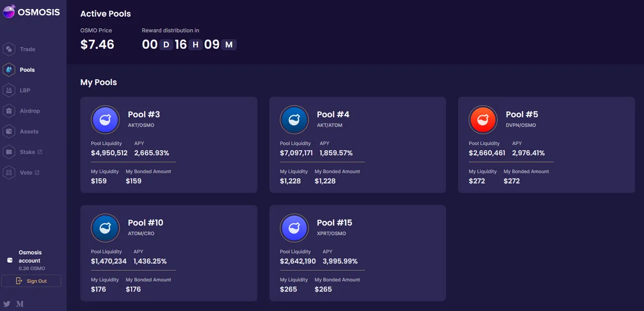Click the Stake hexagon icon in sidebar
Viewport: 644px width, 311px height.
click(9, 152)
